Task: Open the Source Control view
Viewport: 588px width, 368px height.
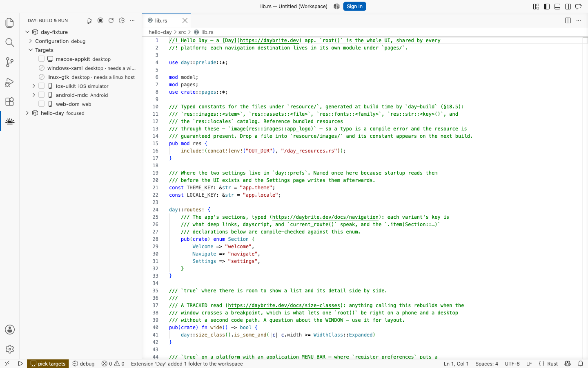Action: (10, 62)
